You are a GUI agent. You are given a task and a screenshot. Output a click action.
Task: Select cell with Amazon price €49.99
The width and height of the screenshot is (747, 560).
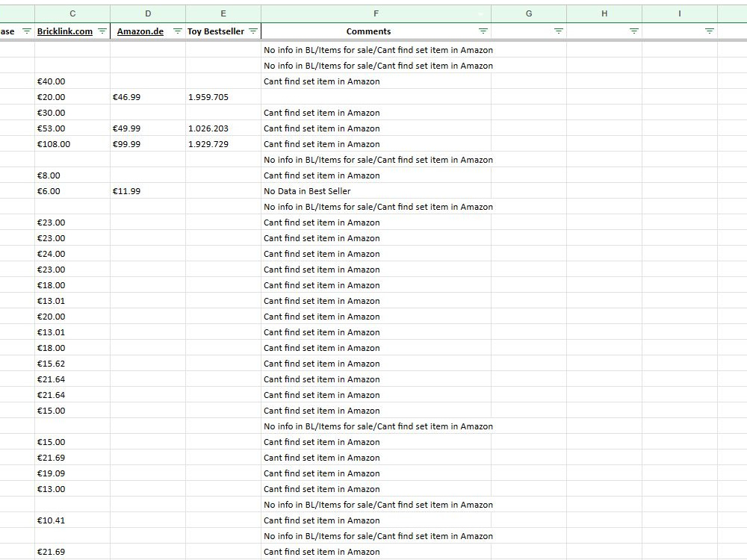pyautogui.click(x=148, y=128)
